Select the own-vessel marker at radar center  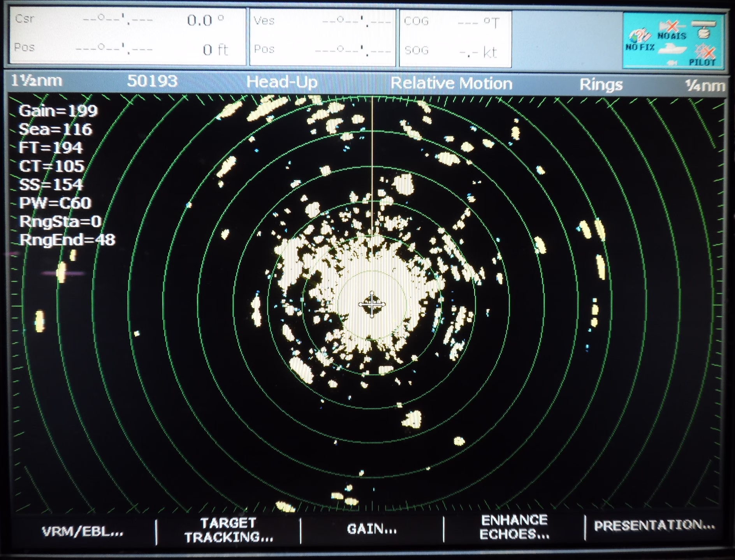[372, 304]
